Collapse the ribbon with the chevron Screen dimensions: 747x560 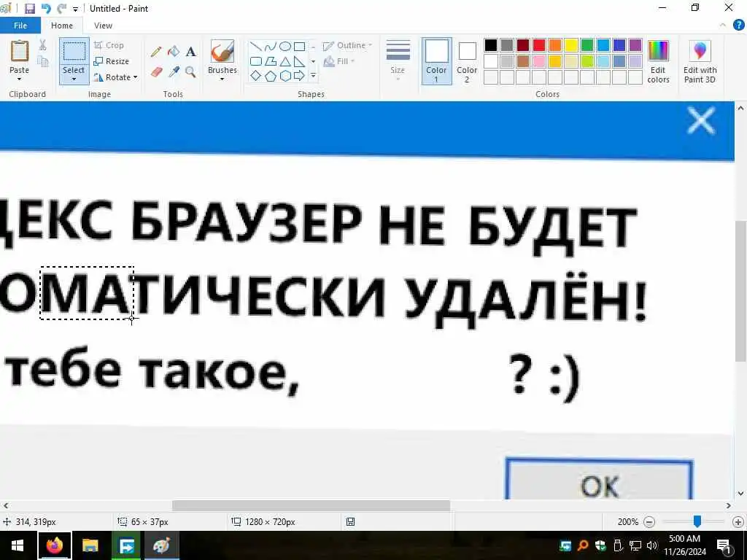click(x=723, y=26)
